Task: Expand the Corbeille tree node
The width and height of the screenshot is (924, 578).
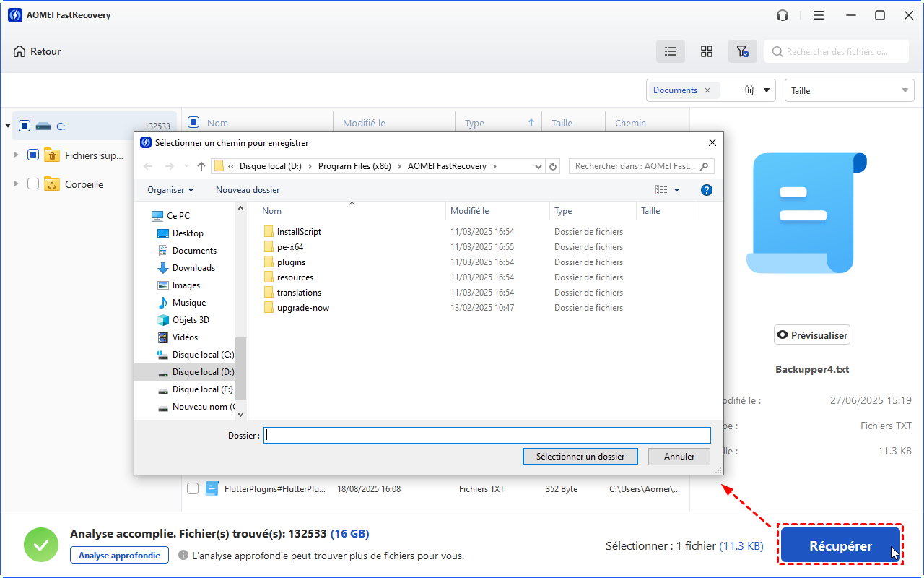Action: (x=16, y=184)
